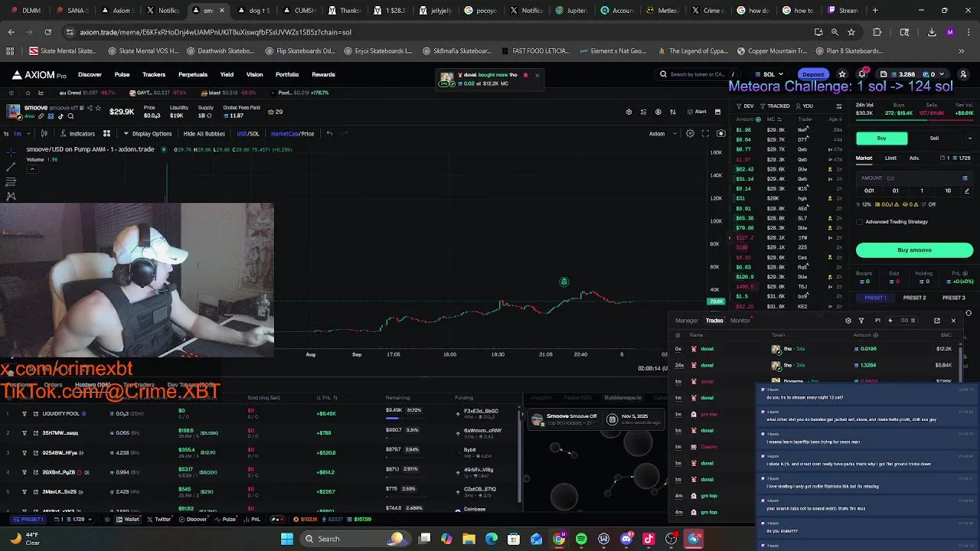
Task: Open Wallet tracker in bottom bar
Action: (x=129, y=520)
